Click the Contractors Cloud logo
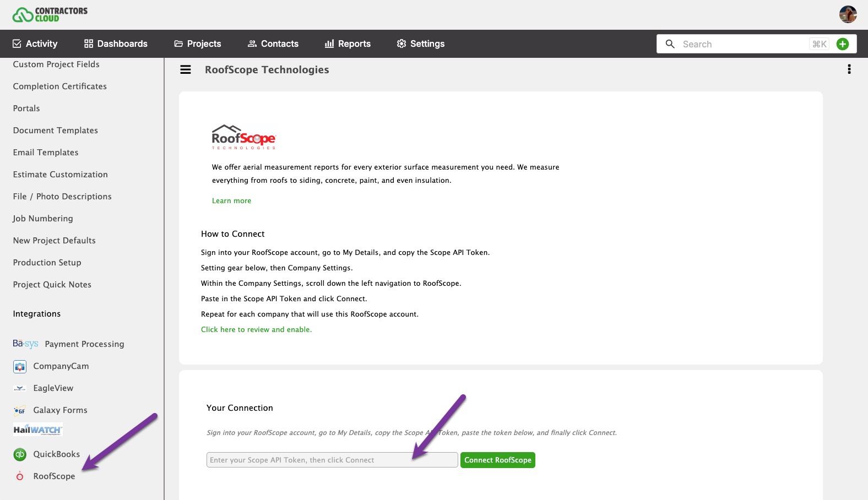The image size is (868, 500). coord(50,14)
